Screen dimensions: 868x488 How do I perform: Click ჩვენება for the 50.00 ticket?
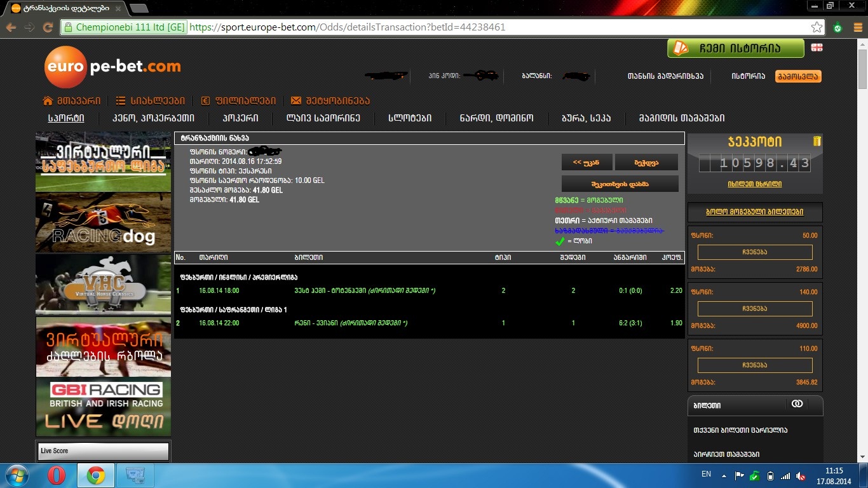point(755,252)
